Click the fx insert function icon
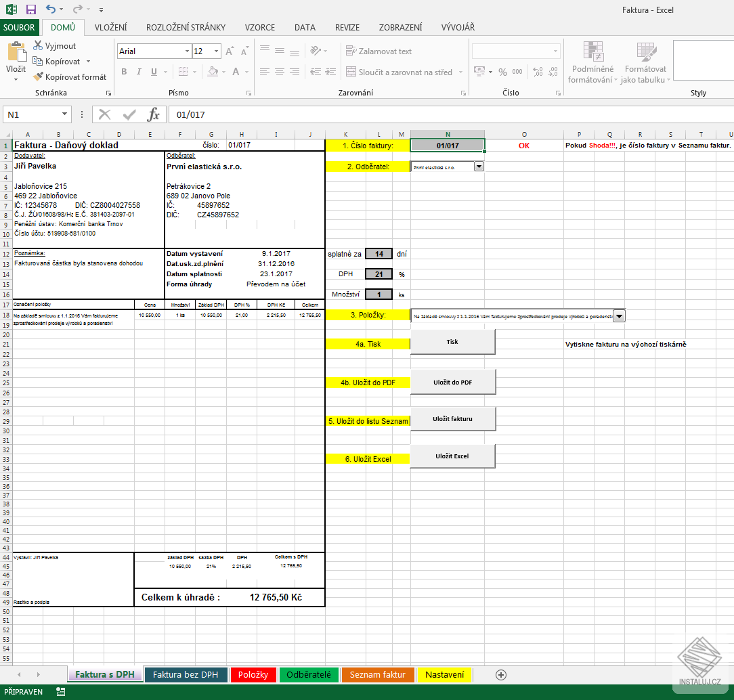 pyautogui.click(x=154, y=114)
